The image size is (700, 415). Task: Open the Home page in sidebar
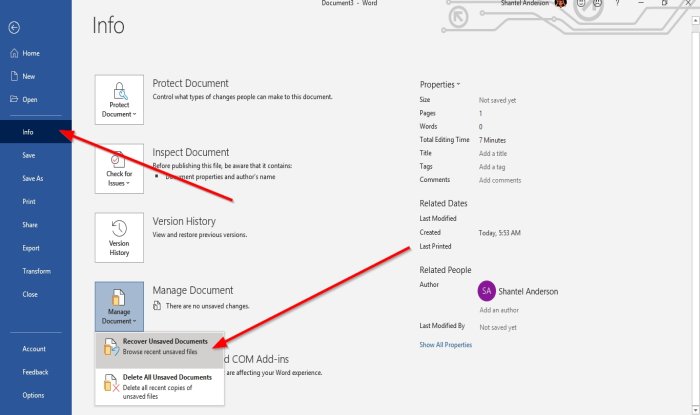pyautogui.click(x=36, y=53)
